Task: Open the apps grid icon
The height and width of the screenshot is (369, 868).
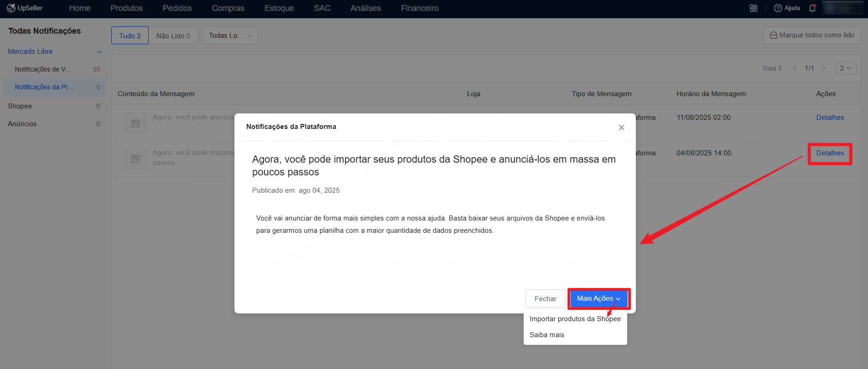Action: [x=754, y=8]
